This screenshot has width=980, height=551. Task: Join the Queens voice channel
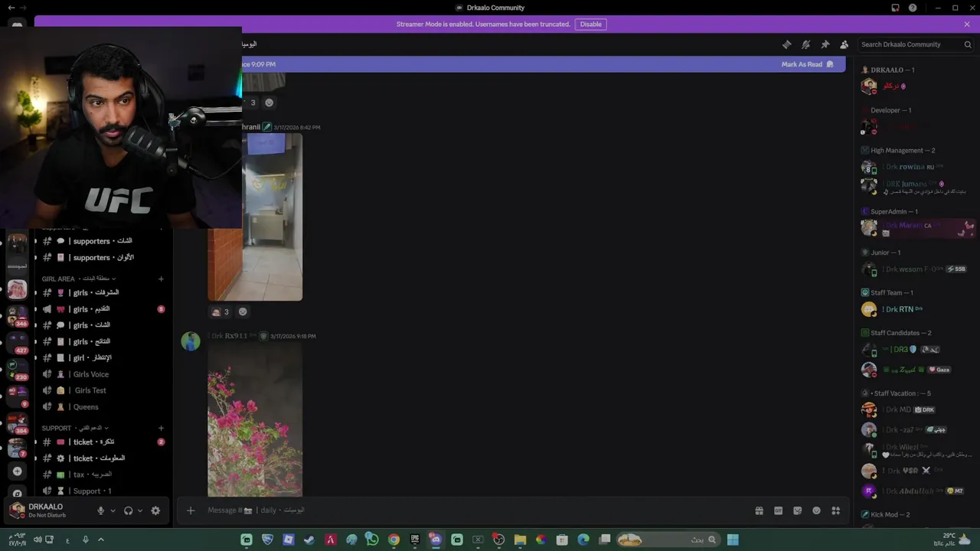tap(102, 407)
